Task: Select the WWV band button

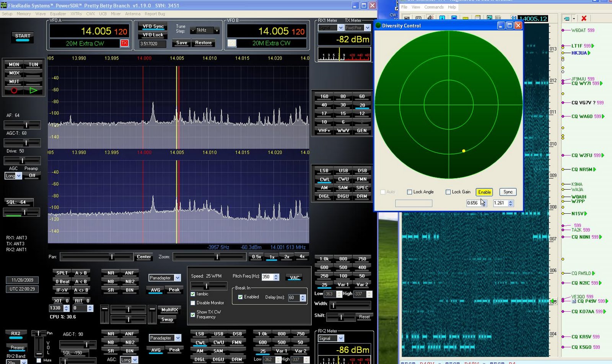Action: (x=343, y=131)
